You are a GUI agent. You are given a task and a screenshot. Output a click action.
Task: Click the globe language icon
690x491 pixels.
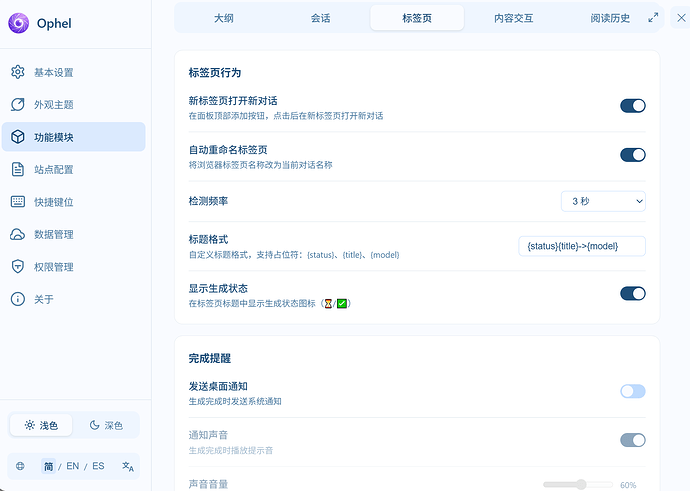[20, 466]
